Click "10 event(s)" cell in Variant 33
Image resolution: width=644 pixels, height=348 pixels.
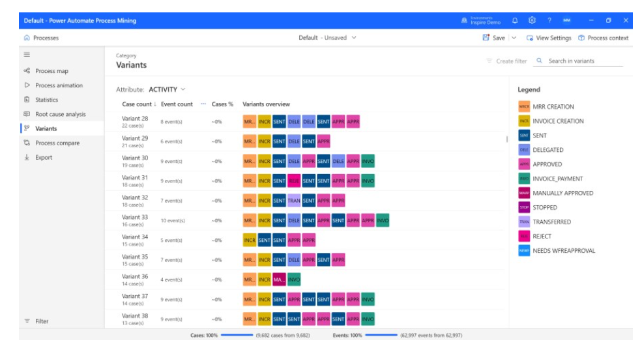tap(173, 221)
